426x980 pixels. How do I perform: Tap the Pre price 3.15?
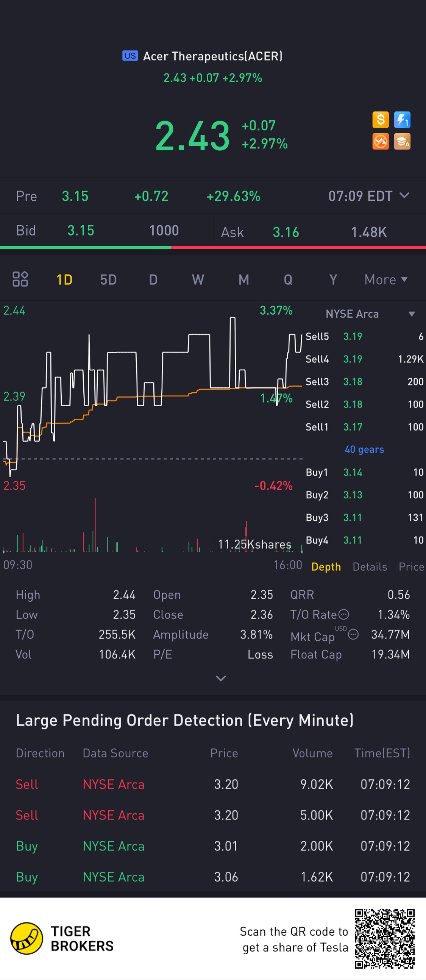click(x=75, y=196)
